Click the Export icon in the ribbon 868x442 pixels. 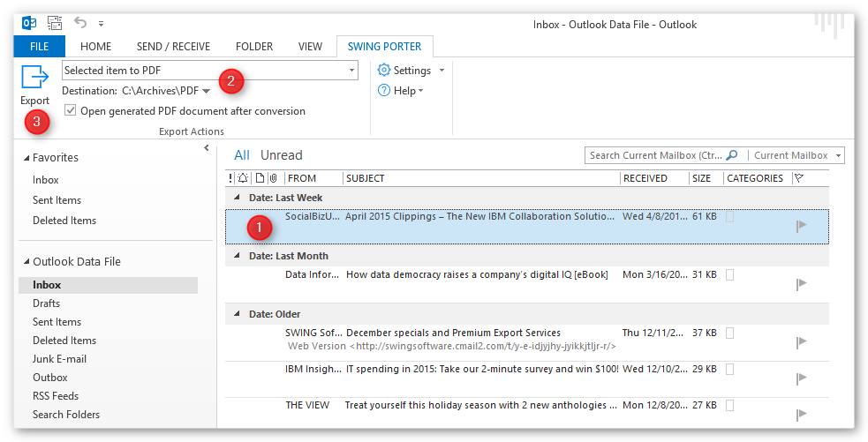tap(34, 79)
